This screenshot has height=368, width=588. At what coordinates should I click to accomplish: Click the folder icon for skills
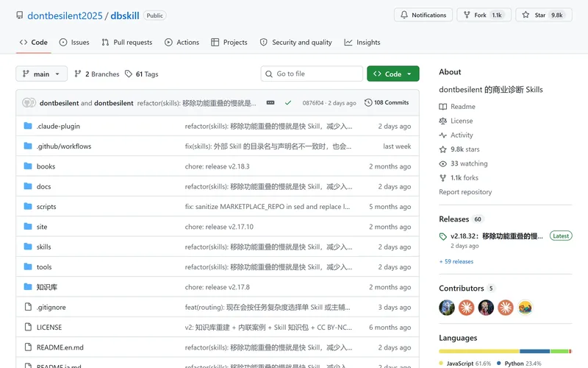28,247
